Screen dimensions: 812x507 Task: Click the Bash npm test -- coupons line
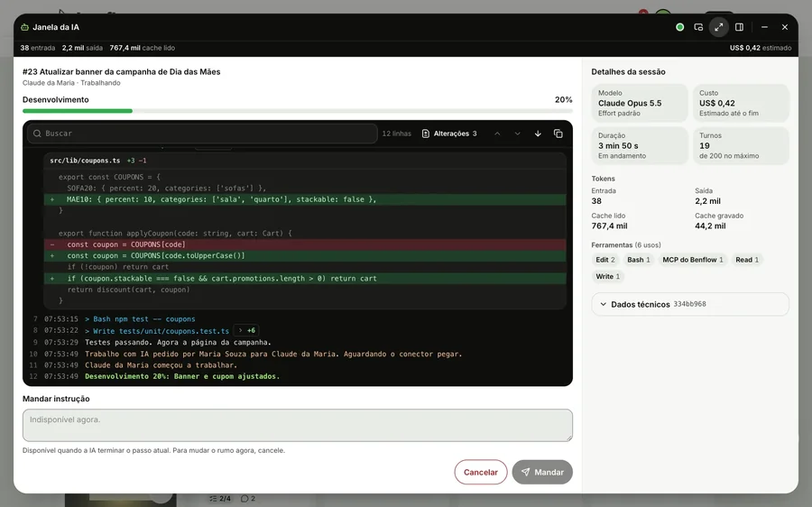pyautogui.click(x=141, y=319)
